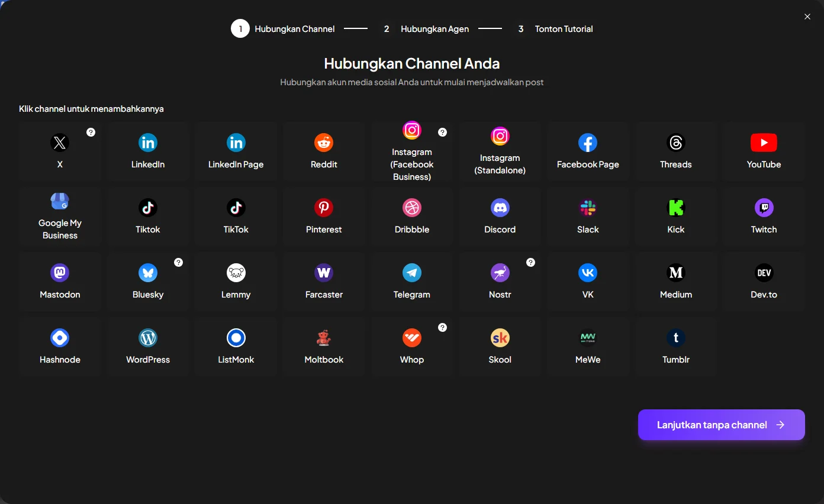Click Lanjutkan tanpa channel button
Image resolution: width=824 pixels, height=504 pixels.
point(722,425)
